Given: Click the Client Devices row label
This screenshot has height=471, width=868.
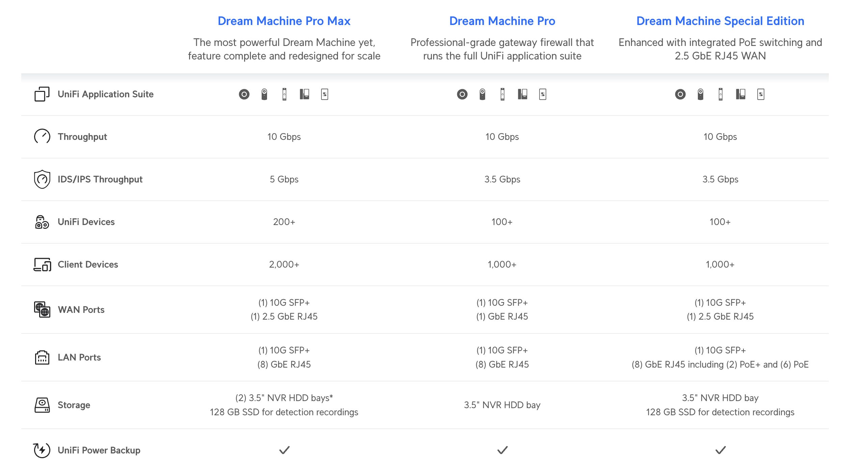Looking at the screenshot, I should 88,265.
